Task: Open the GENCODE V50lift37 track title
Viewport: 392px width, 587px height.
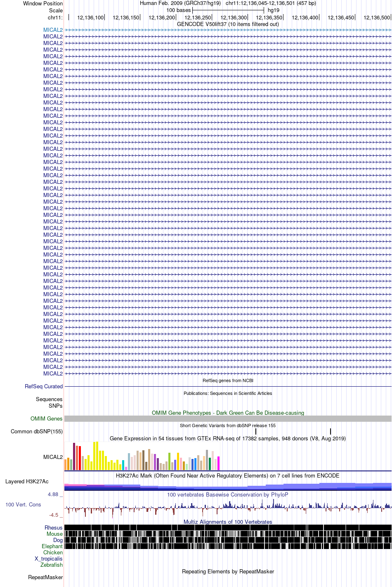Action: coord(228,24)
